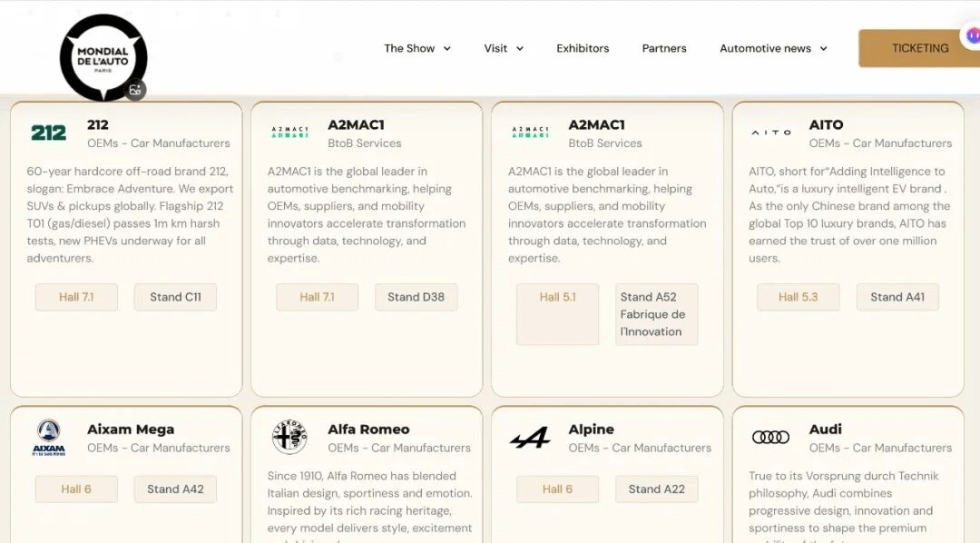
Task: Click Hall 7.1 on the A2MAC1 card
Action: coord(317,297)
